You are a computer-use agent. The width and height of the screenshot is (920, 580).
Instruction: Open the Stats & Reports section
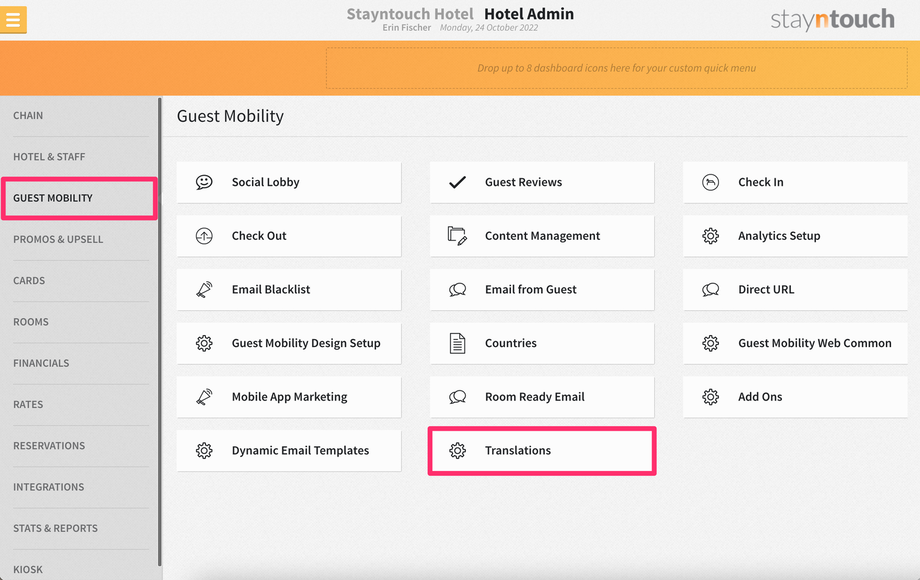pyautogui.click(x=80, y=528)
